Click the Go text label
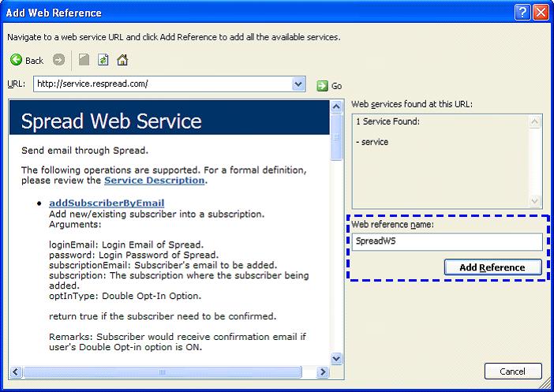554x392 pixels. 336,86
